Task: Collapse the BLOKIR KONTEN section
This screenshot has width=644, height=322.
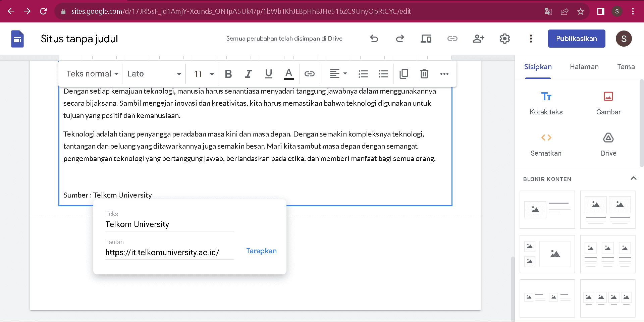Action: coord(633,179)
